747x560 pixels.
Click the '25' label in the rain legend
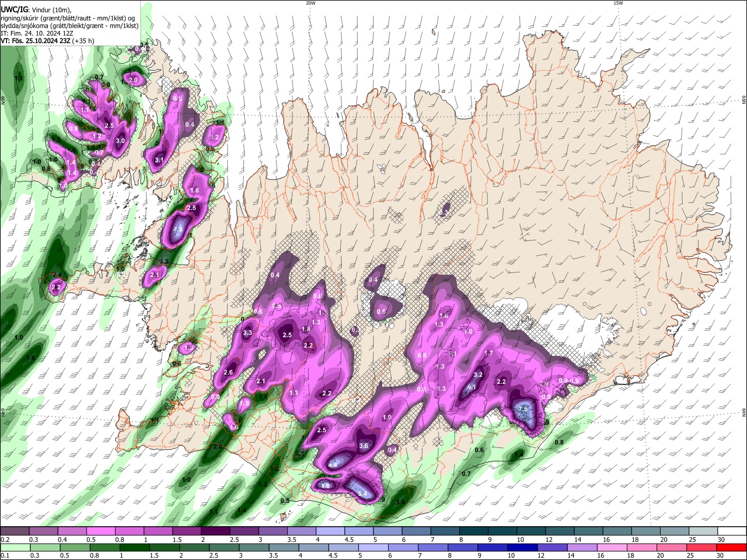pos(690,555)
